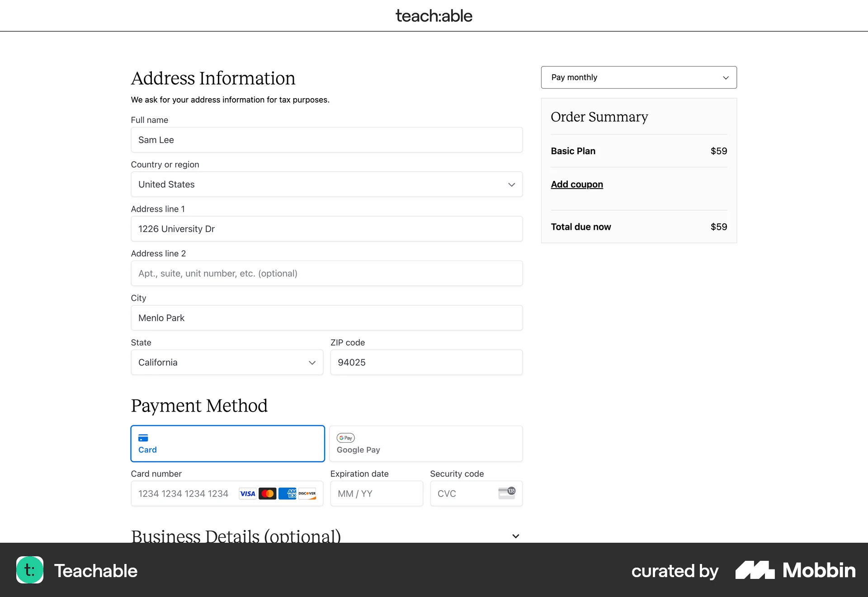Open the Pay monthly billing dropdown

pyautogui.click(x=638, y=77)
